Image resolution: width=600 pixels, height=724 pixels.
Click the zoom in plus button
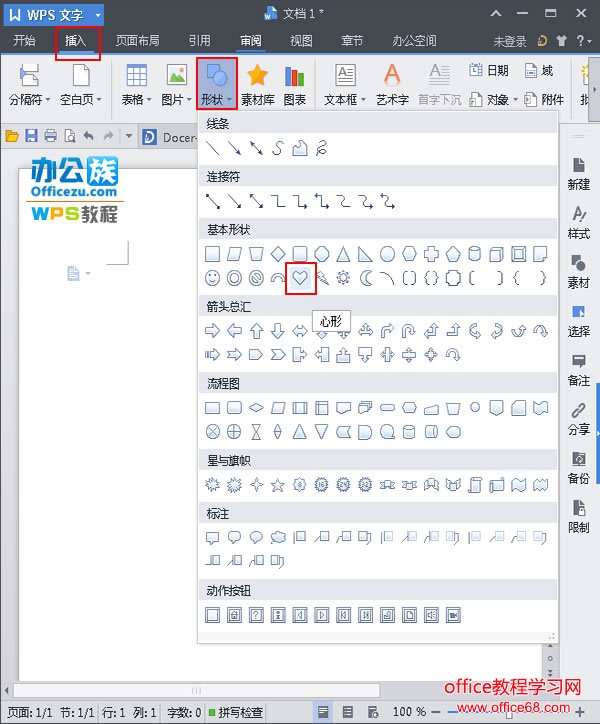pos(580,712)
